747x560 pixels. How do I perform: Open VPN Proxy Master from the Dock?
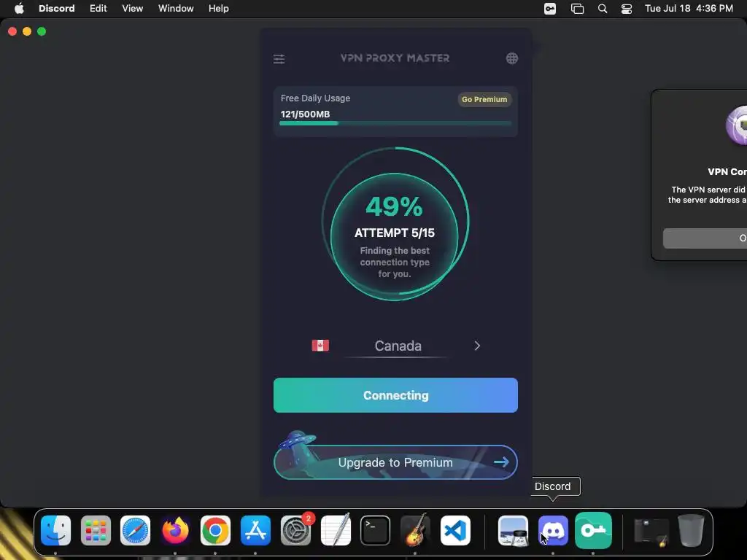point(593,530)
